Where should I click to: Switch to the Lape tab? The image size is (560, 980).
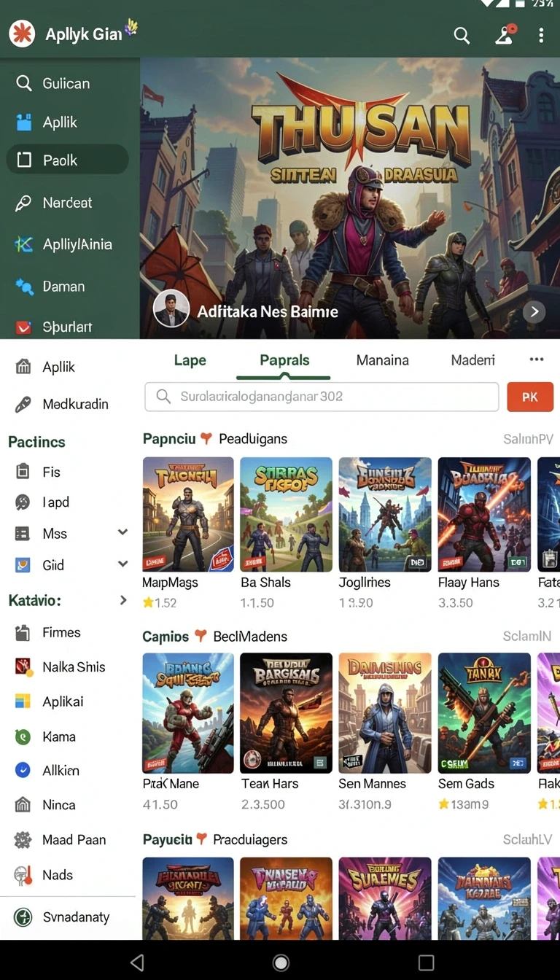point(190,360)
